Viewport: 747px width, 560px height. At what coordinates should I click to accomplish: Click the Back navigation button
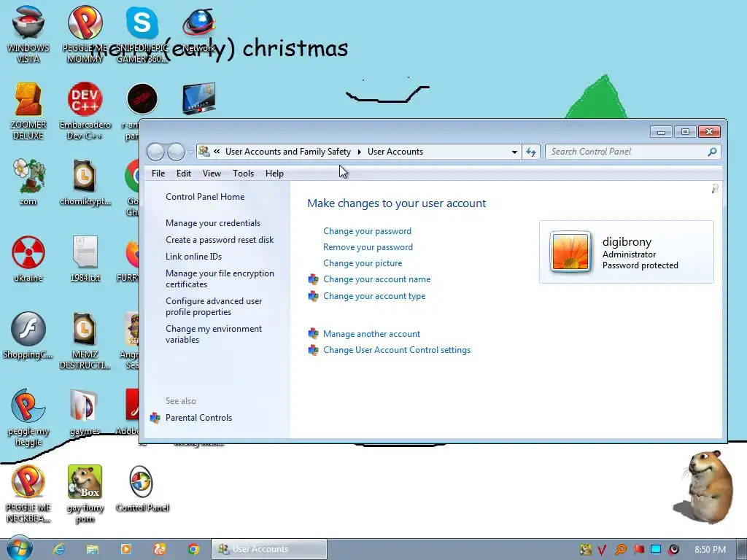pyautogui.click(x=156, y=152)
